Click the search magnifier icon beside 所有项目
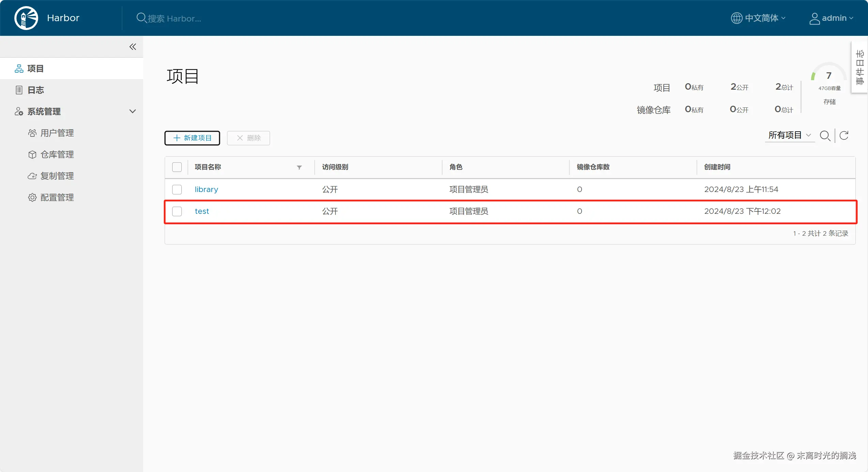The image size is (868, 472). (x=825, y=136)
